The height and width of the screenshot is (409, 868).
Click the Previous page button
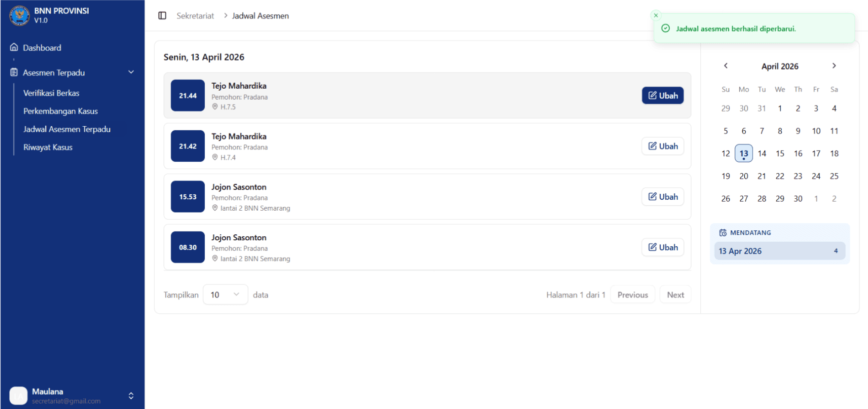[x=633, y=295]
